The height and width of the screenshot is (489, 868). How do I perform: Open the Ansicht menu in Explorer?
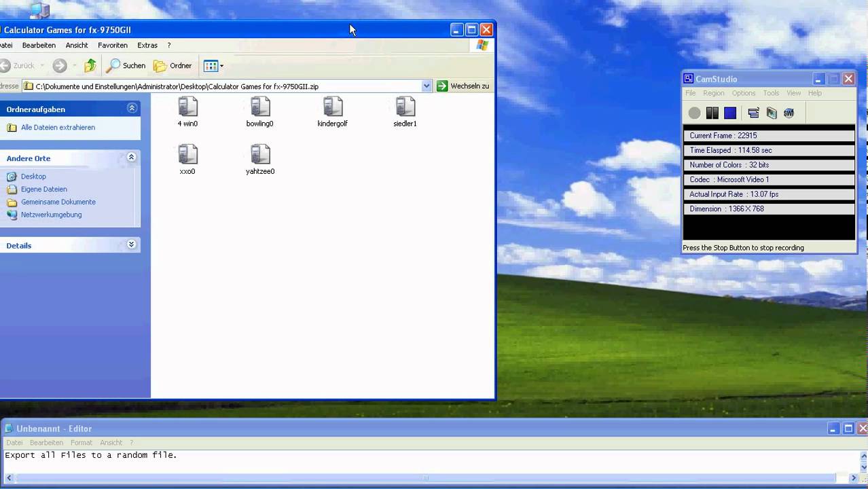(x=77, y=46)
